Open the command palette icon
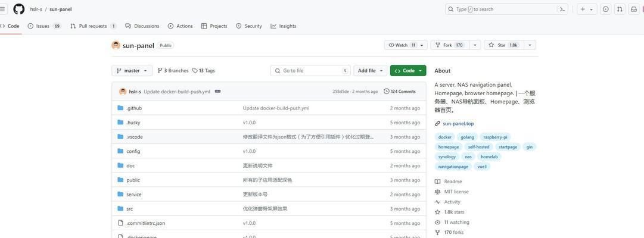644x238 pixels. point(562,9)
